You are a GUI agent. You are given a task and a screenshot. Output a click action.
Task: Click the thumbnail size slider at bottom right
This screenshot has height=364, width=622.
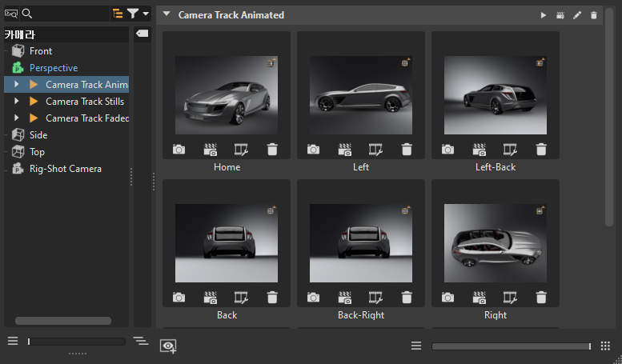(x=512, y=346)
